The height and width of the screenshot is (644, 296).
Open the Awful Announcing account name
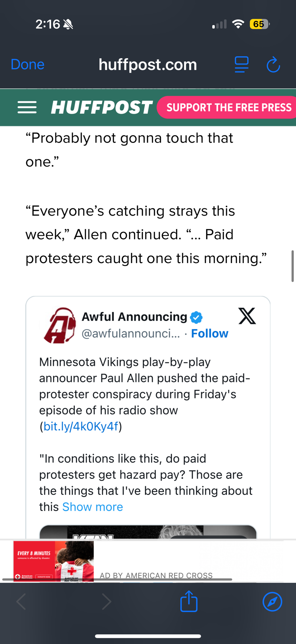point(134,317)
